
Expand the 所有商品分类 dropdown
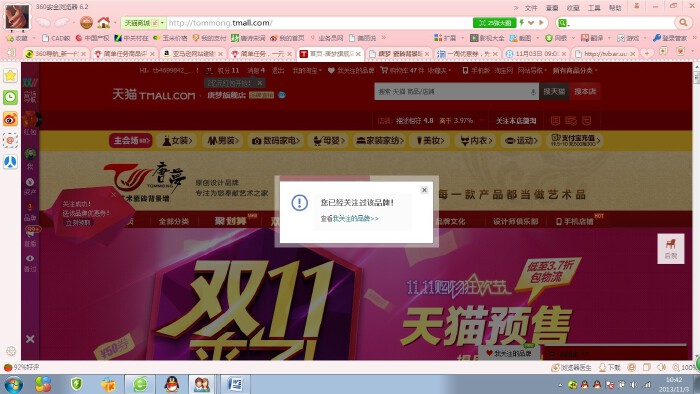pos(575,71)
